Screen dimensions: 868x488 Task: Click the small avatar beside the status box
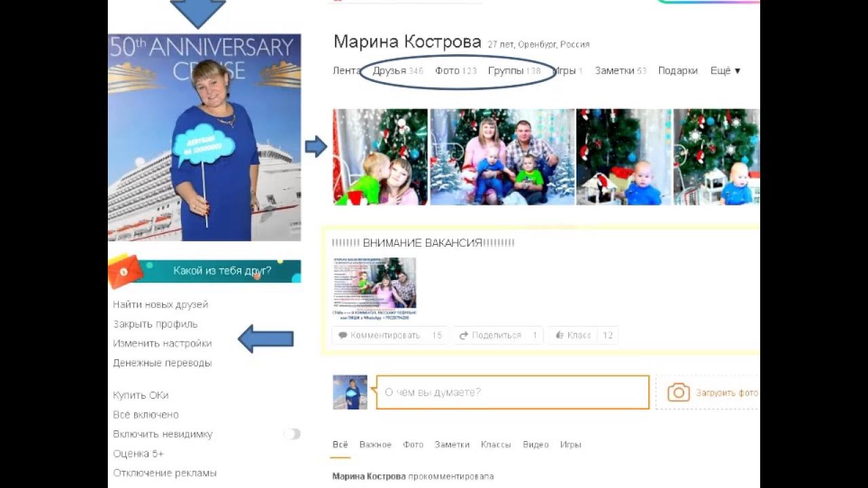(350, 392)
